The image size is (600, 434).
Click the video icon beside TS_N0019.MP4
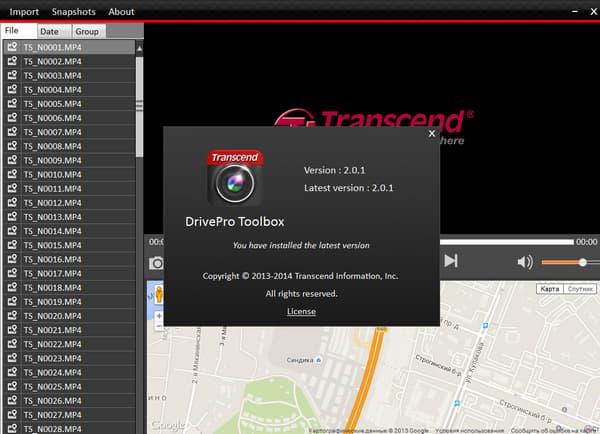tap(12, 301)
